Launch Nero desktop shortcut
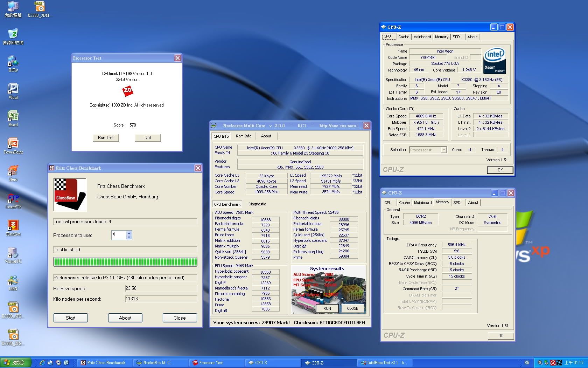The image size is (588, 368). coord(13,173)
